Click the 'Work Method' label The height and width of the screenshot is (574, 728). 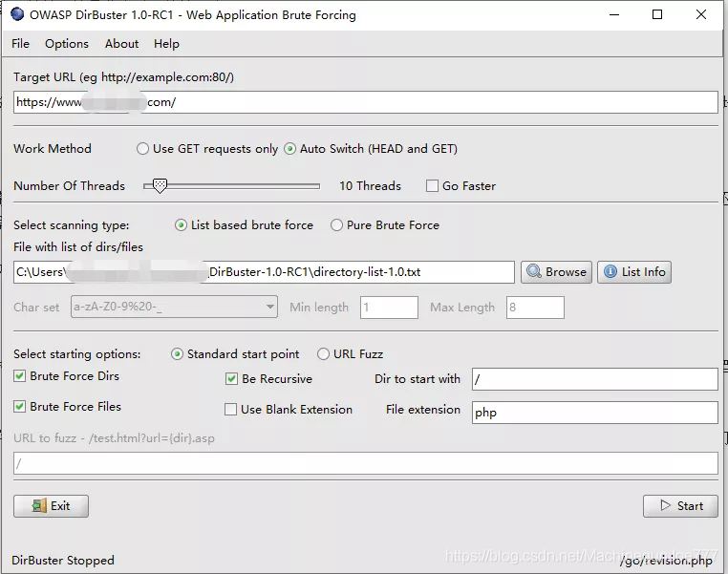click(x=53, y=149)
